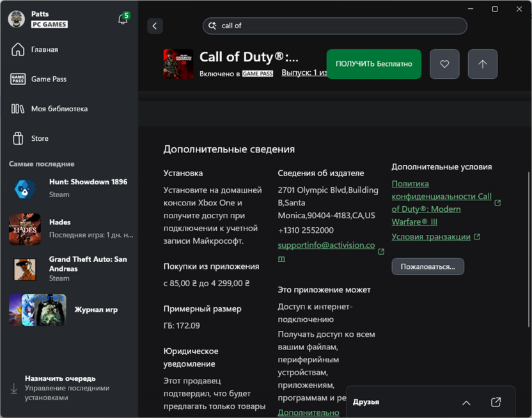Open the Call of Duty privacy policy link

pyautogui.click(x=441, y=197)
